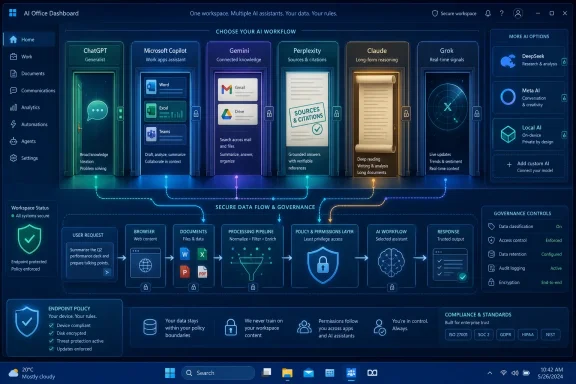This screenshot has height=384, width=576.
Task: Click the Policy & Permissions shield lock icon
Action: point(323,265)
